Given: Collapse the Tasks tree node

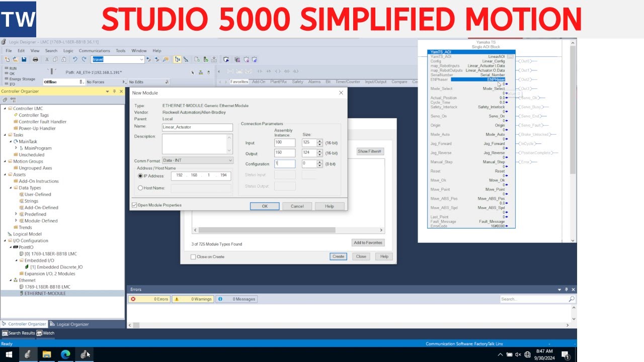Looking at the screenshot, I should click(x=5, y=135).
